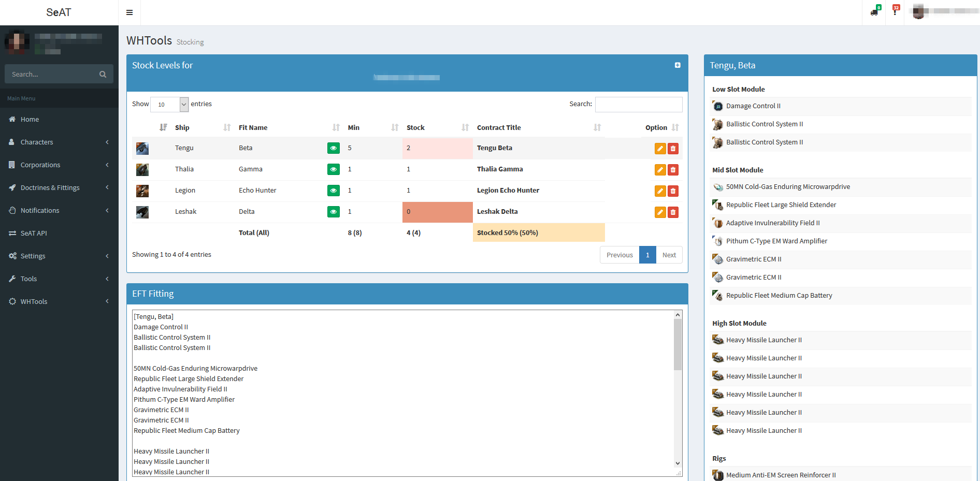This screenshot has width=980, height=481.
Task: Open the truck queue notification icon
Action: click(x=874, y=11)
